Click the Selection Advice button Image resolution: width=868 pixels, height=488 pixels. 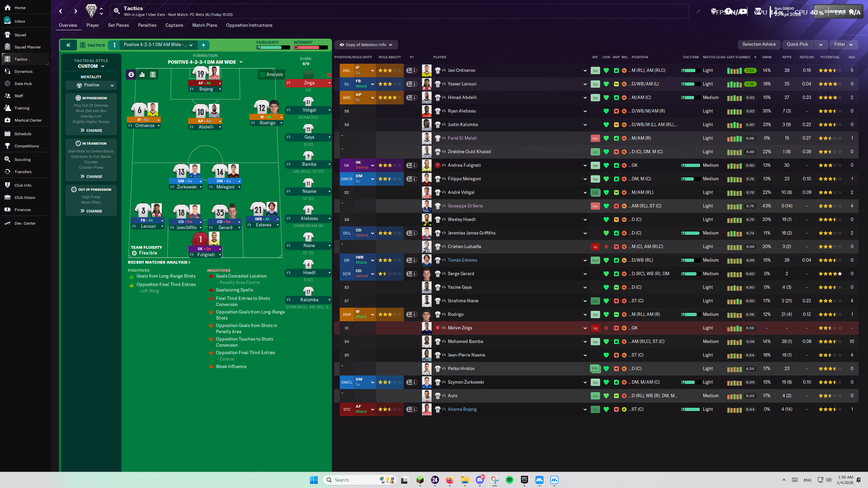759,44
